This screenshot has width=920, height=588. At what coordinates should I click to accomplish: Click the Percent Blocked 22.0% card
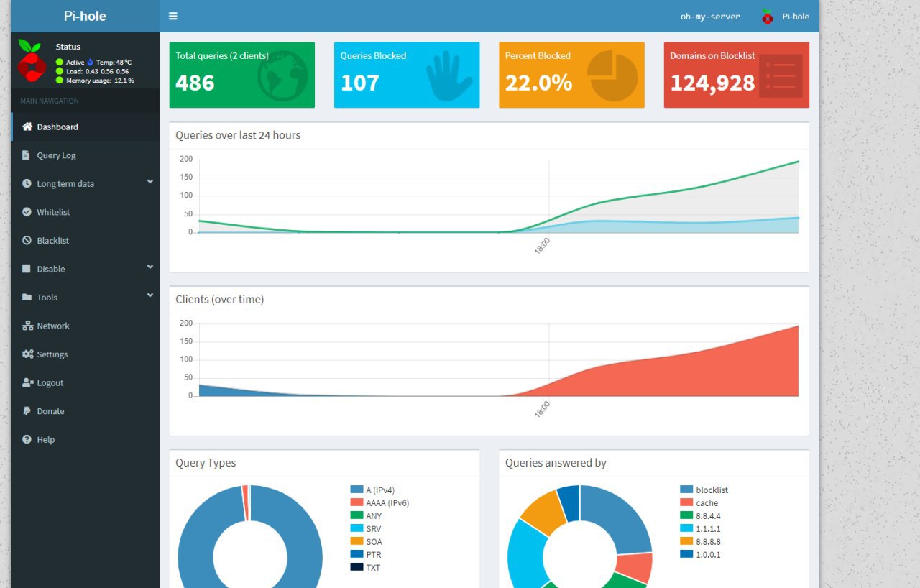click(x=572, y=75)
